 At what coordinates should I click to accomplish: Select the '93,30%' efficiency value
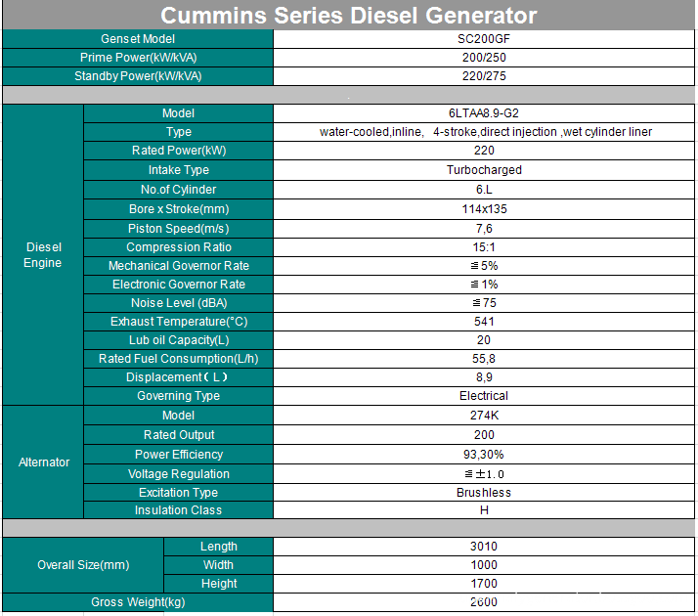click(x=484, y=455)
